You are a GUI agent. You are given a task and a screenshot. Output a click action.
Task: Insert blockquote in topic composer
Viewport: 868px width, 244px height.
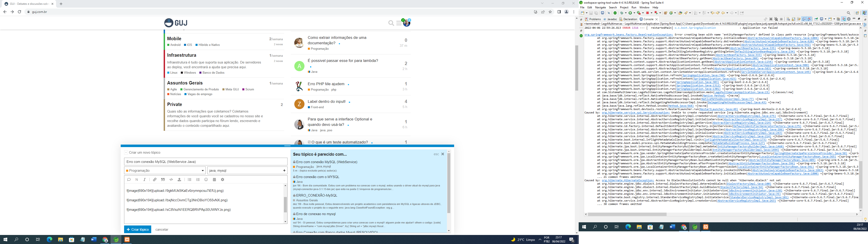pos(163,180)
